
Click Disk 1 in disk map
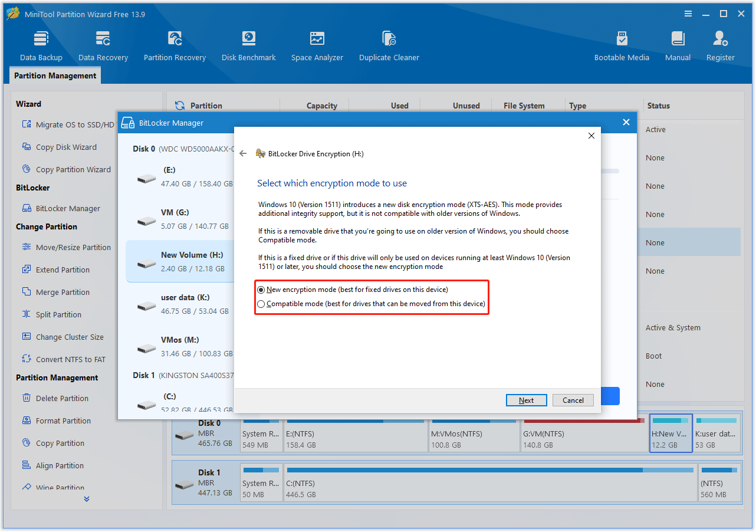pyautogui.click(x=206, y=483)
